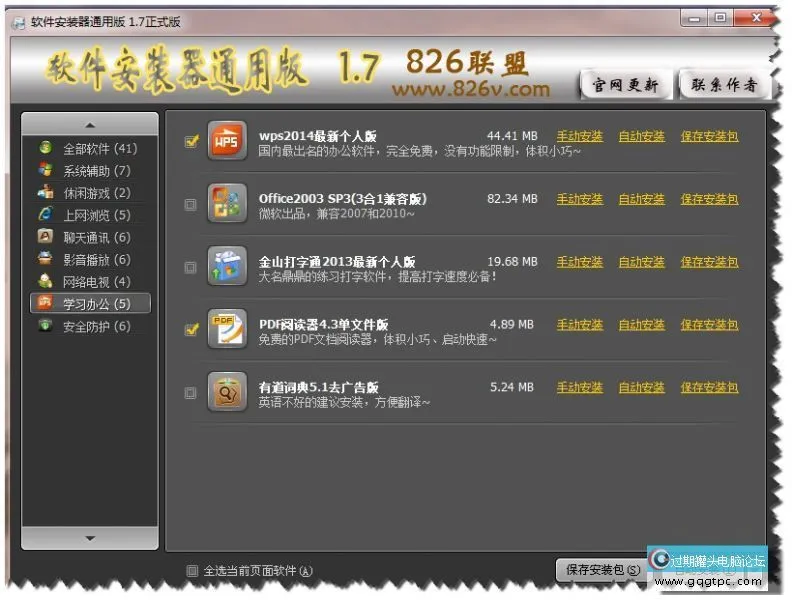Open the 全部软件 (41) category
The width and height of the screenshot is (792, 600).
tap(91, 148)
